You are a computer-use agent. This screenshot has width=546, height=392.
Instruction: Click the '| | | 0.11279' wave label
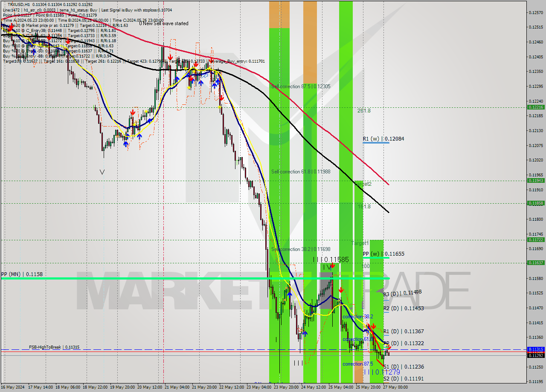pyautogui.click(x=382, y=372)
